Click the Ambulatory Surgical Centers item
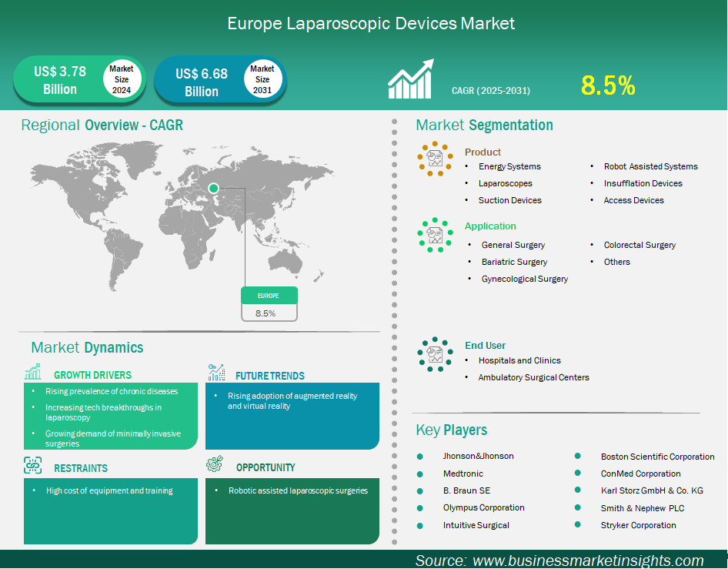This screenshot has height=569, width=728. click(x=533, y=377)
